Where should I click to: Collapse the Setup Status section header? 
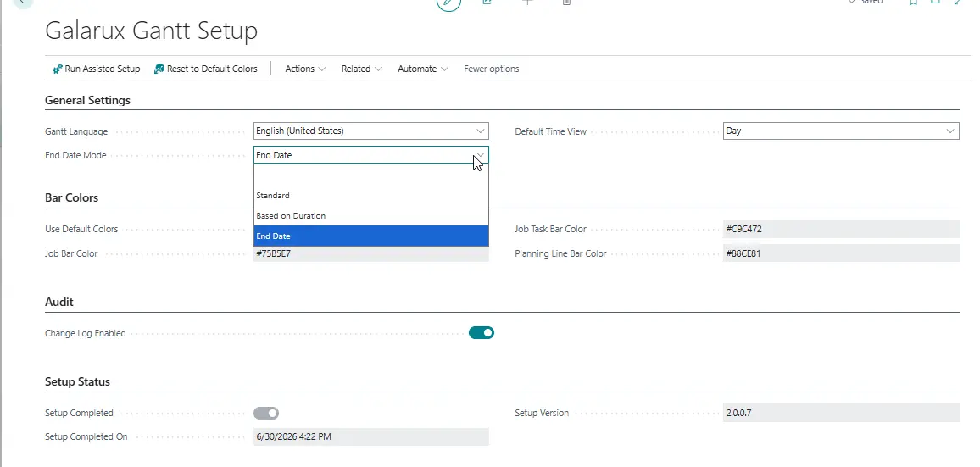(77, 382)
